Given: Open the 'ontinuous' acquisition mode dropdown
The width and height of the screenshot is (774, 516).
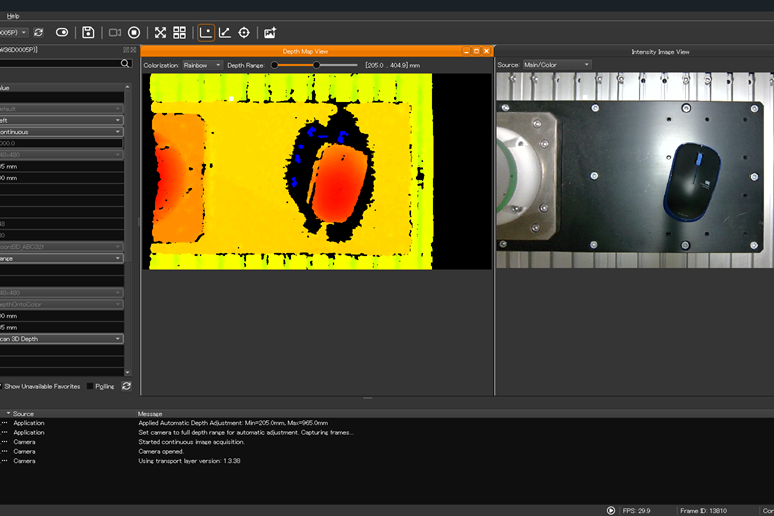Looking at the screenshot, I should (x=62, y=132).
